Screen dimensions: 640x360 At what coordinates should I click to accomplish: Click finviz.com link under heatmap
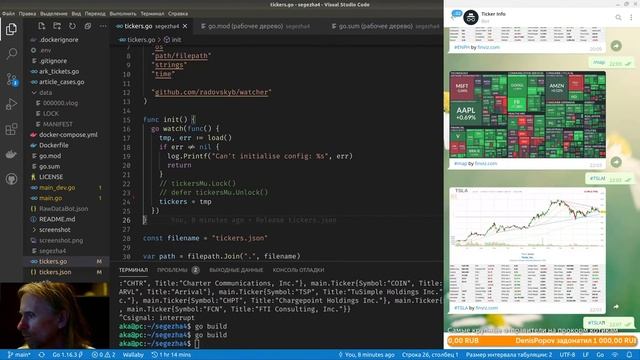[x=486, y=163]
